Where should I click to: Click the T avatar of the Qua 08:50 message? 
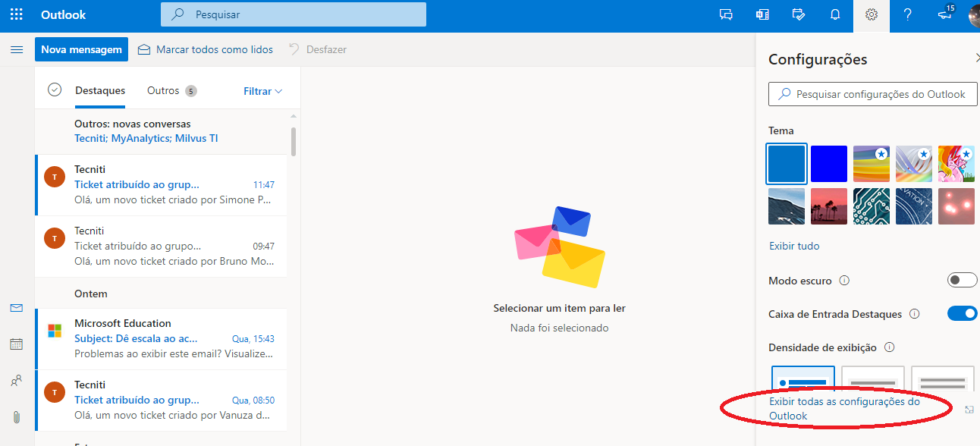coord(55,392)
